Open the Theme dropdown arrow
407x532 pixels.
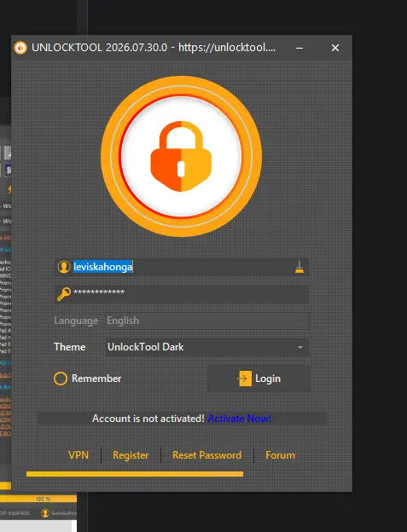tap(300, 347)
